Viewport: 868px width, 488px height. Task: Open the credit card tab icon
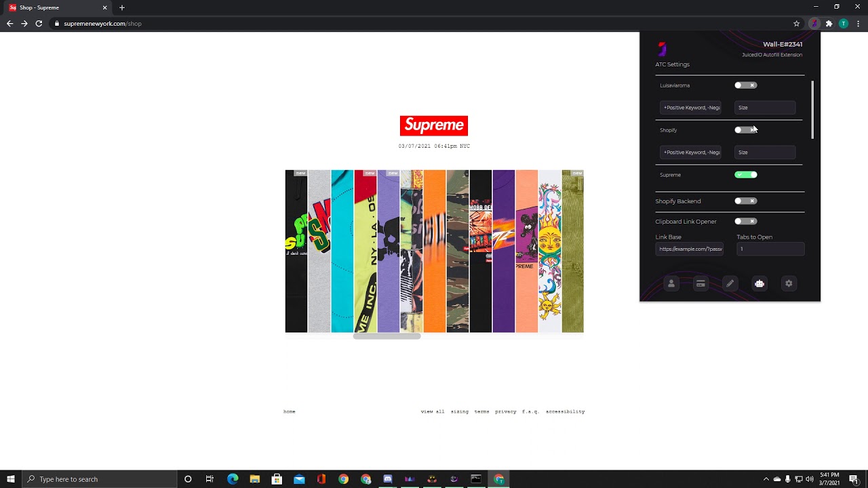[x=701, y=284]
